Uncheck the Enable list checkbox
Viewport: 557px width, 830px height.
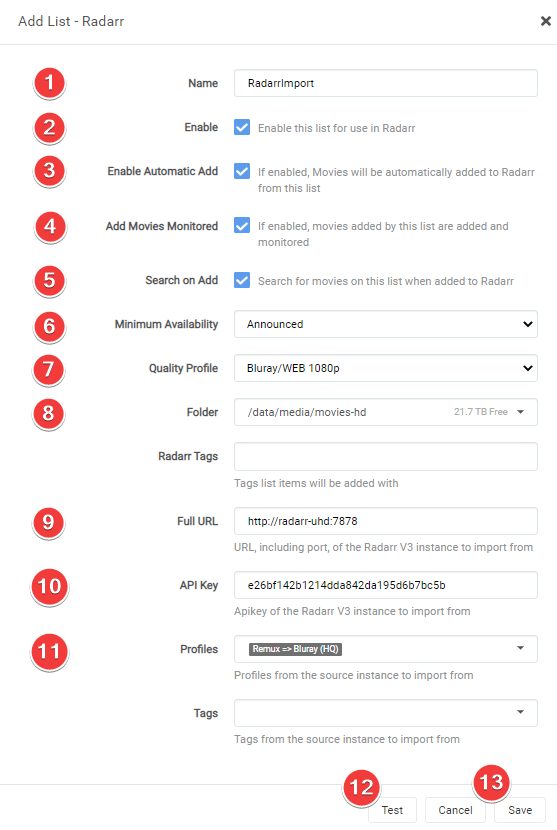point(242,127)
